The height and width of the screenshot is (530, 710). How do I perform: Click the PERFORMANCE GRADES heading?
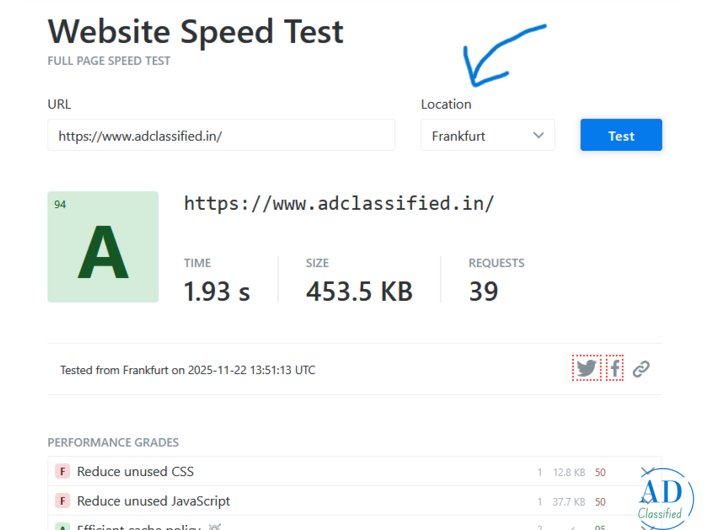113,442
